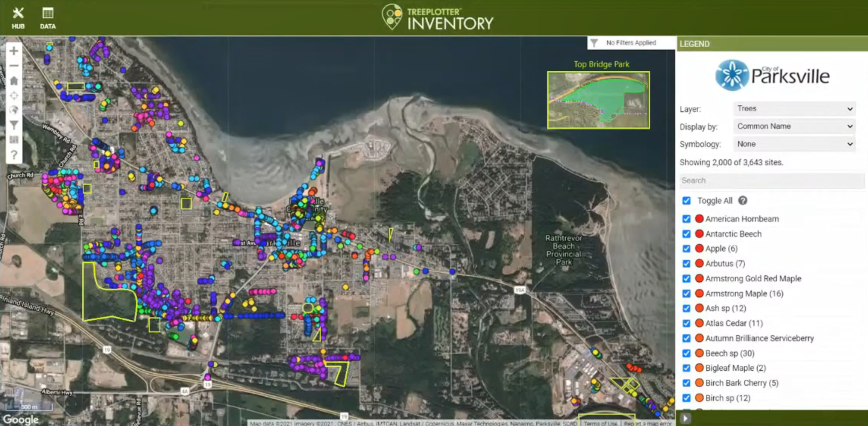
Task: Uncheck Armstrong Gold Red Maple checkbox
Action: [x=686, y=279]
